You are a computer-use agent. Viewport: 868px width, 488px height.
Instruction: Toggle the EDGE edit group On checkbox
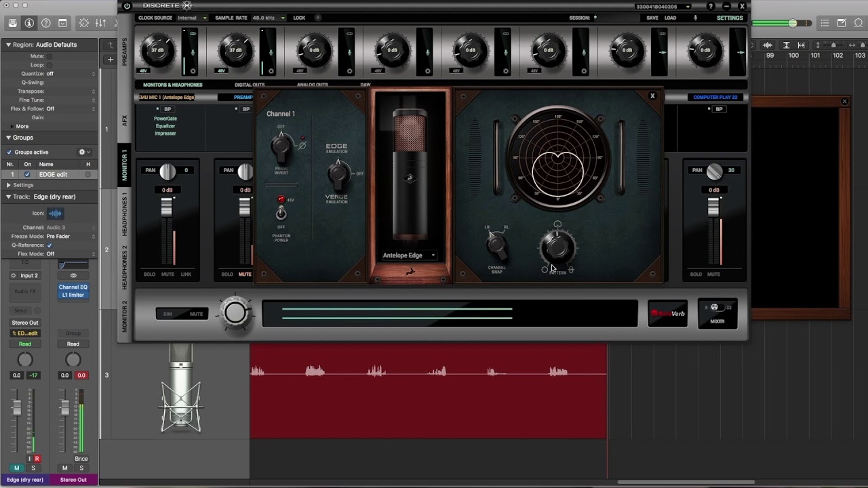pos(28,174)
